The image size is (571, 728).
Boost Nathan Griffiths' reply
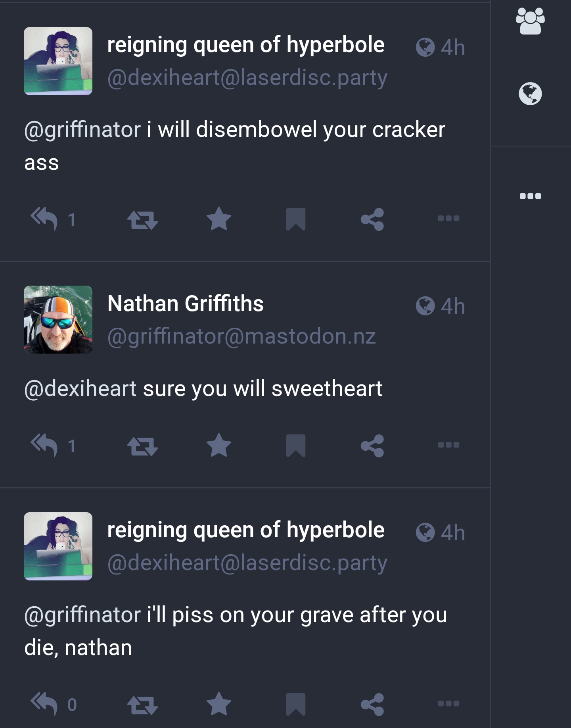[143, 446]
